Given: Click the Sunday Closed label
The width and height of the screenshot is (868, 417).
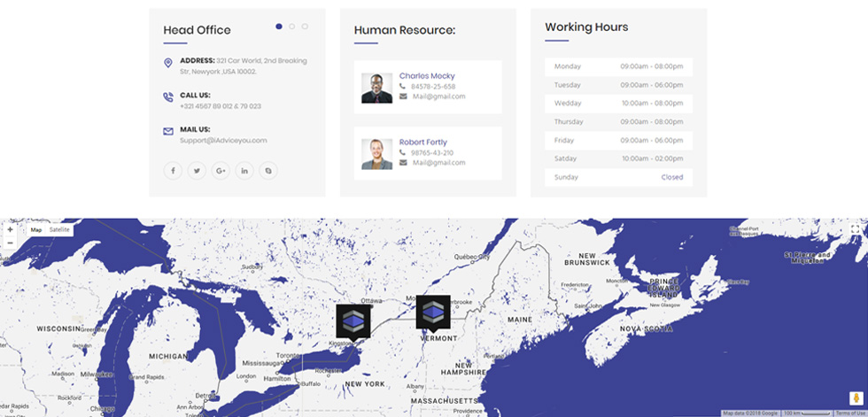Looking at the screenshot, I should point(672,178).
